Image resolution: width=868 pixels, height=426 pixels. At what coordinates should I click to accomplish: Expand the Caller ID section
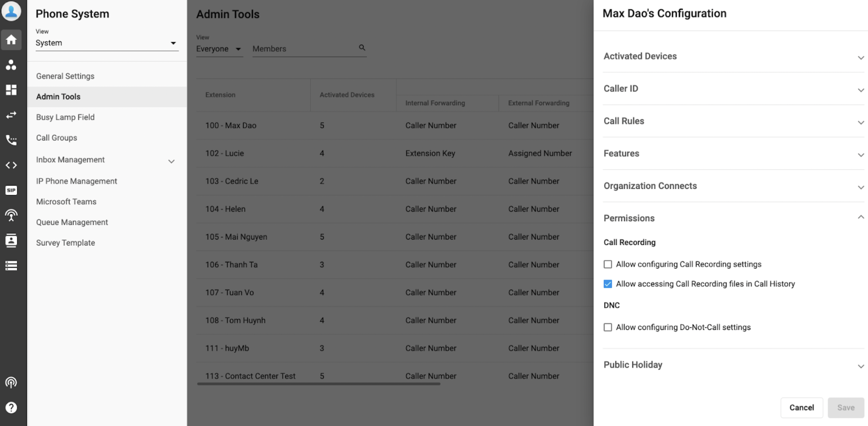click(734, 89)
